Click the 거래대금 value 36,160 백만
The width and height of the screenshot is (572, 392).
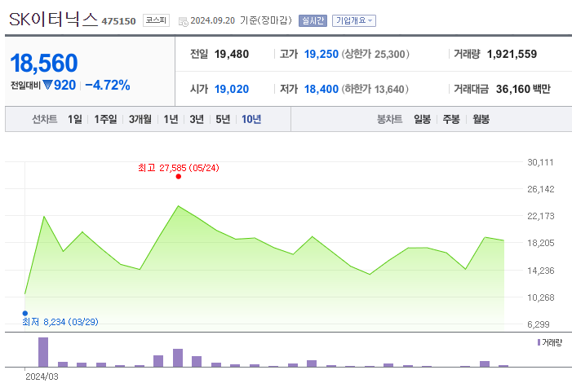523,90
